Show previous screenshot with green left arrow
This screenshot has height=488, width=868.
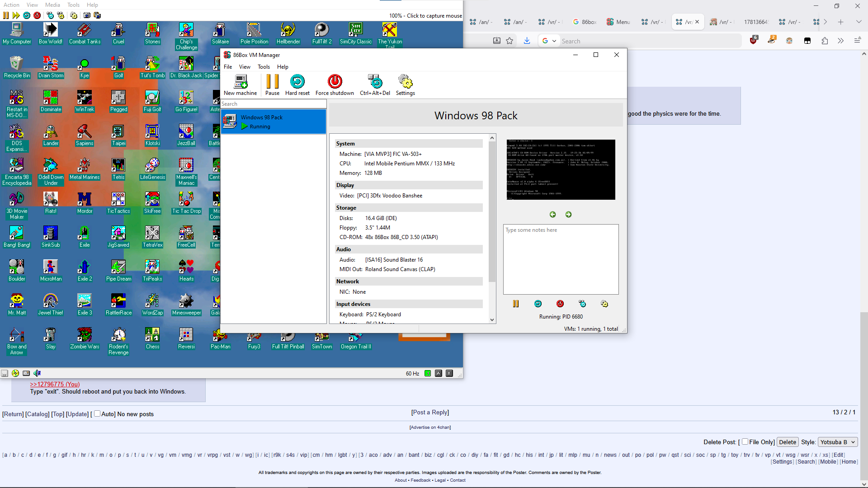552,215
